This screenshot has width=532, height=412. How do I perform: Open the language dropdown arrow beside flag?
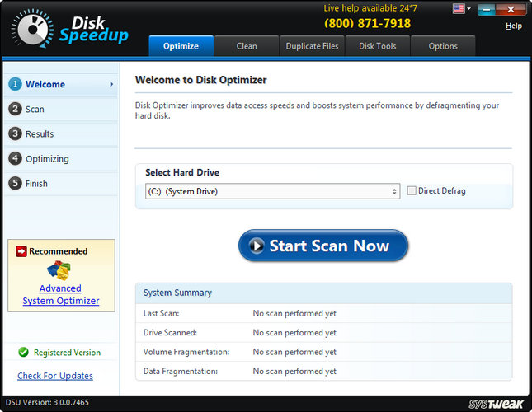click(468, 8)
